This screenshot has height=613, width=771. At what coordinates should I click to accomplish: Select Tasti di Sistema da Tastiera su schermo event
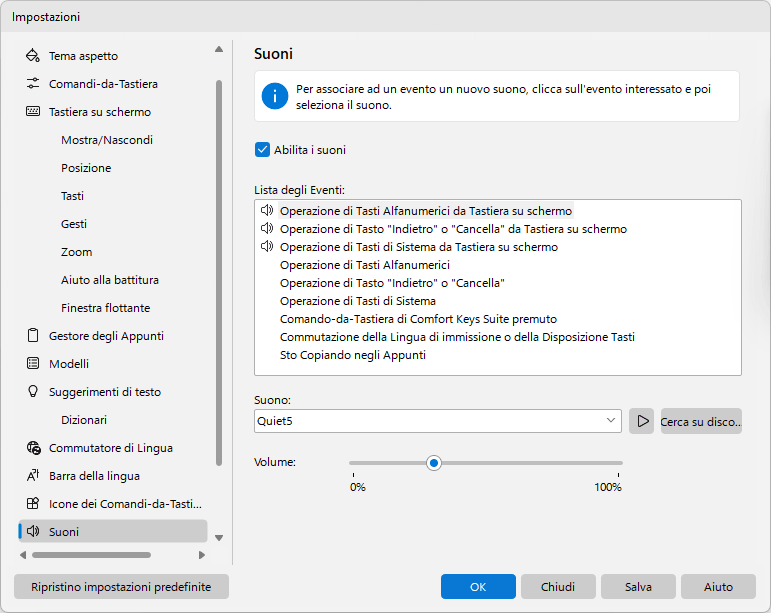pos(419,247)
